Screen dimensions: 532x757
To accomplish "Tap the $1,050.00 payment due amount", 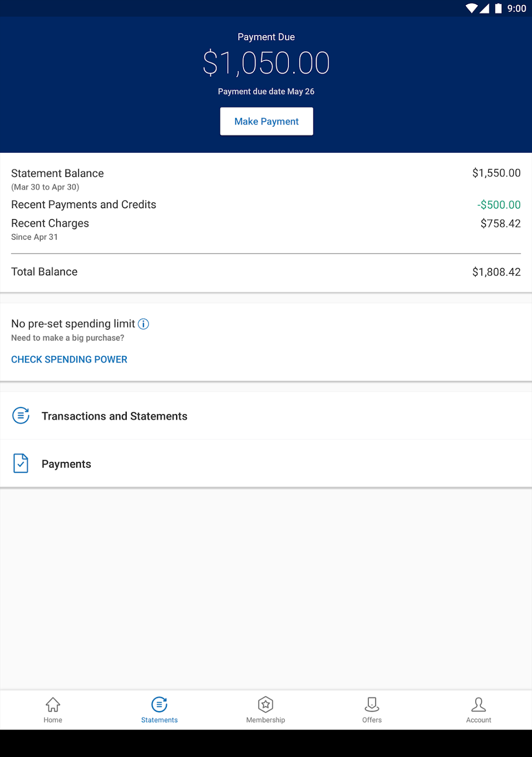I will pyautogui.click(x=266, y=63).
